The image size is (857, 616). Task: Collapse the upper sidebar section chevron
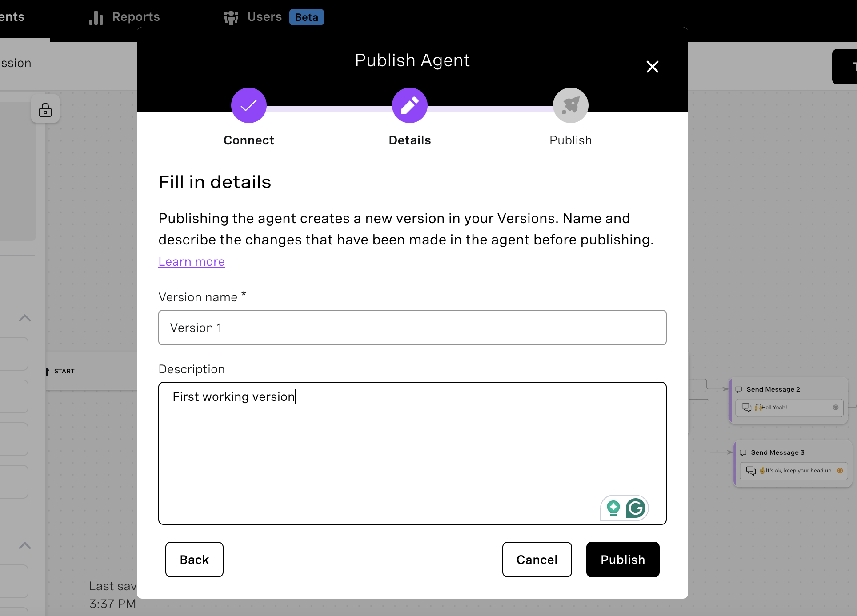coord(25,318)
